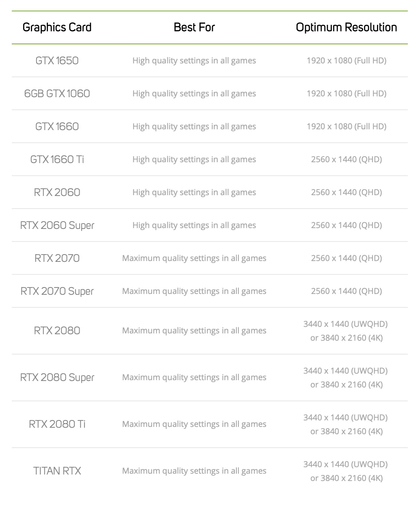Select the RTX 2080 card name
Viewport: 420px width, 505px height.
57,331
